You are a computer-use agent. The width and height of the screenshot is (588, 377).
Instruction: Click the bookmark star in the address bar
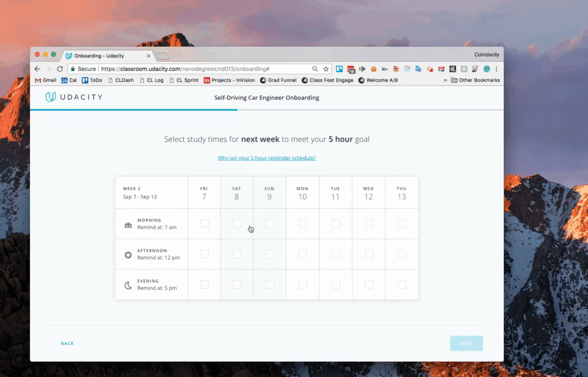(326, 69)
